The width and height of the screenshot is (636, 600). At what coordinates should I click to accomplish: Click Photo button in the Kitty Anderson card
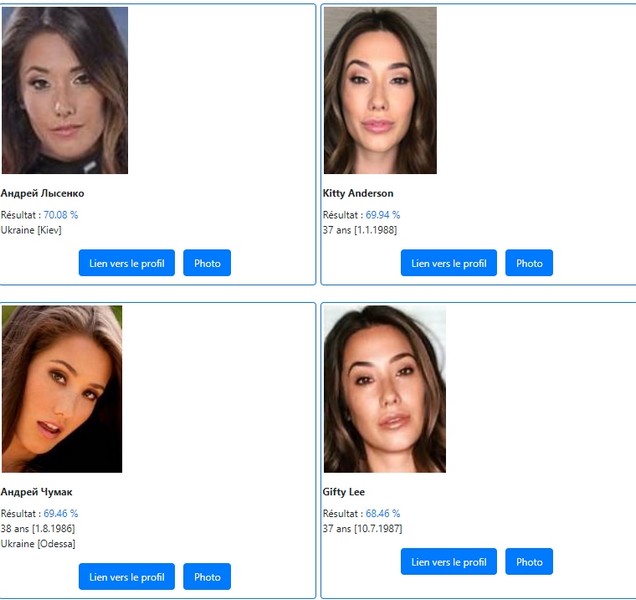coord(529,263)
